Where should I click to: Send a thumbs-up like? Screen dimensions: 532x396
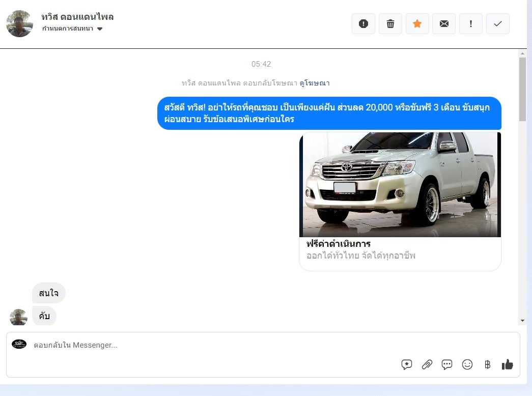pos(508,364)
